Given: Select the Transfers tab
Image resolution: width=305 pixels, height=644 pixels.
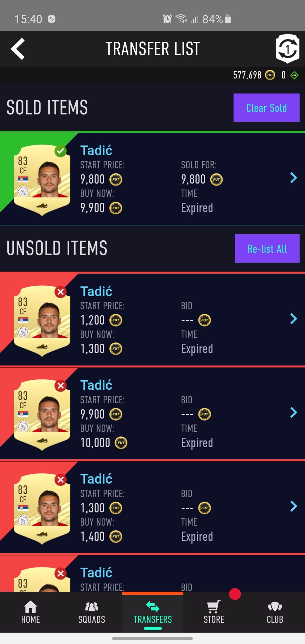Looking at the screenshot, I should pyautogui.click(x=153, y=612).
